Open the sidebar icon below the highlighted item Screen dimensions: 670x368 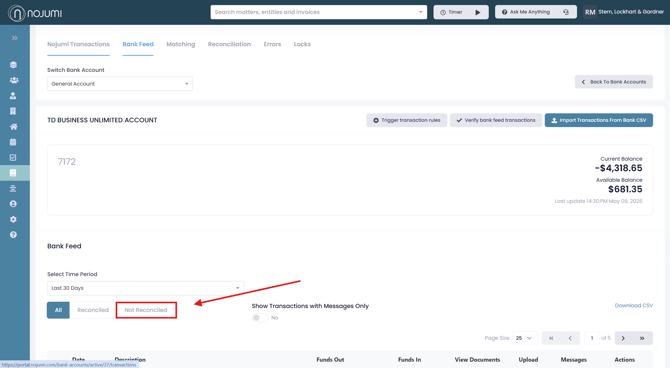(13, 188)
